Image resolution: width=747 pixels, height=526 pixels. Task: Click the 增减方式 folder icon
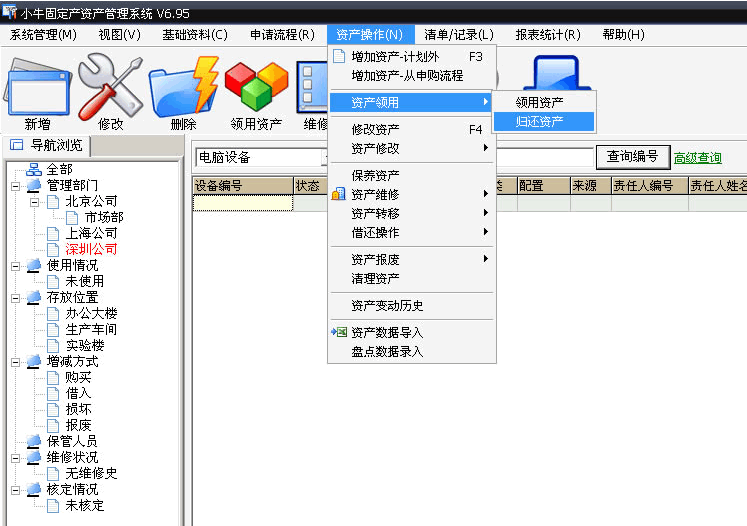click(x=34, y=361)
